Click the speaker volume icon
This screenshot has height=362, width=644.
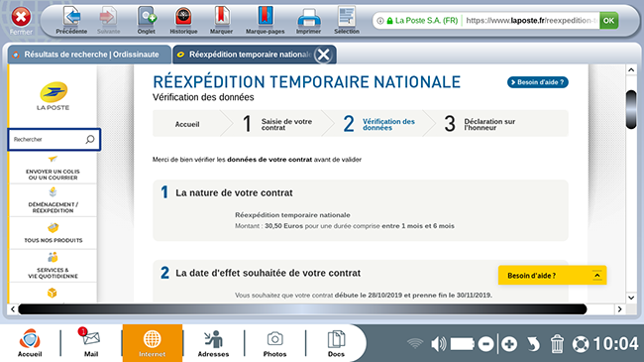(x=438, y=344)
